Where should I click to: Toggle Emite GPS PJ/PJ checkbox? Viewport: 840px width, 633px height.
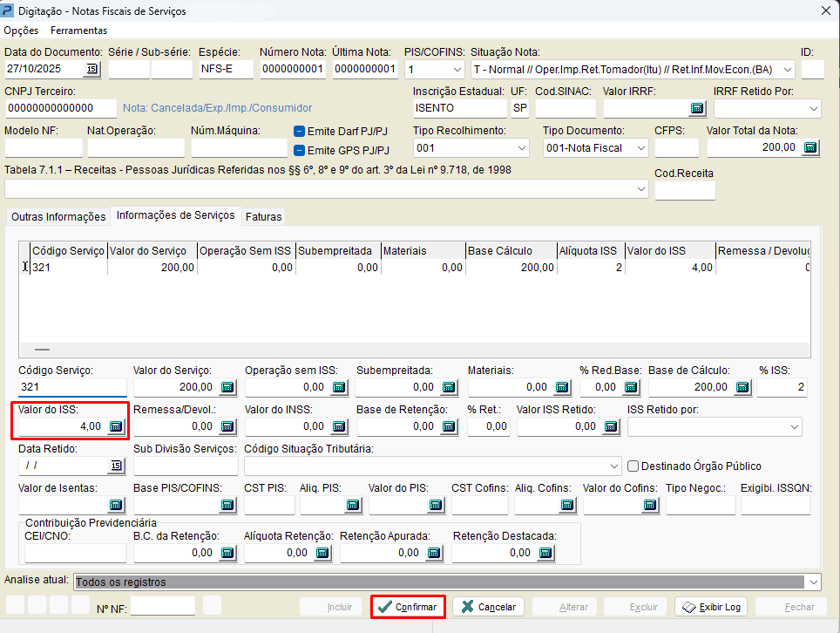point(299,150)
